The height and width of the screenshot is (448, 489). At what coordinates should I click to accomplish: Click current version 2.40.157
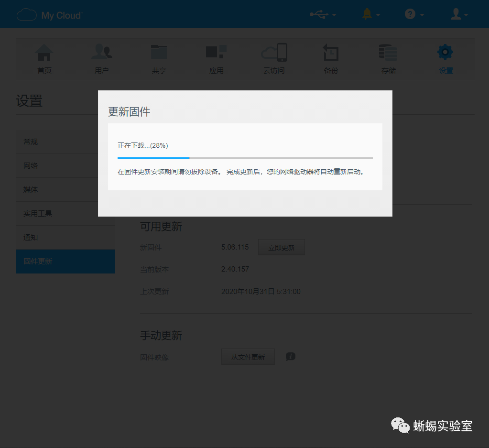click(235, 269)
